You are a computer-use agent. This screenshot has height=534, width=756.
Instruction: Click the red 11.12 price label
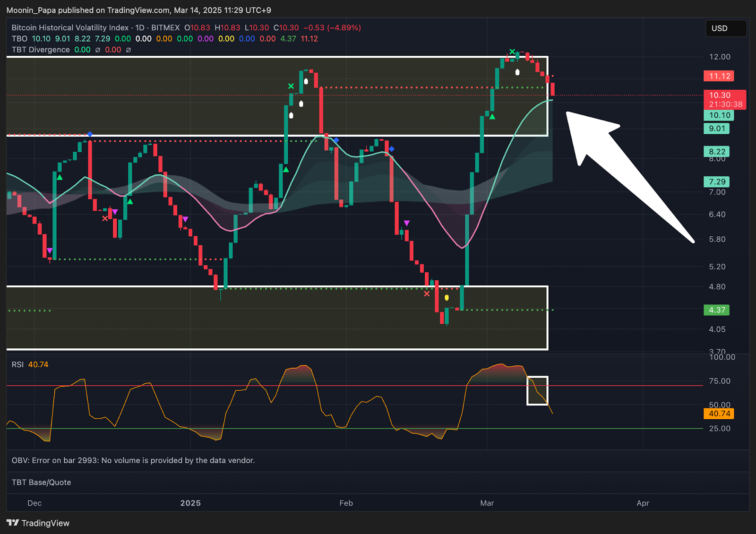pos(719,76)
